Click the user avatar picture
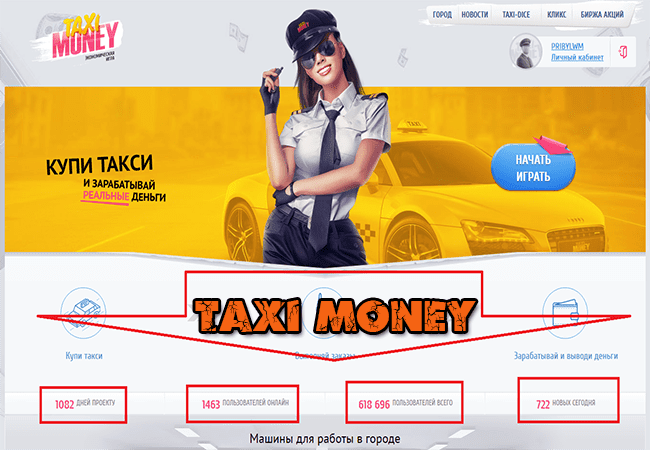The height and width of the screenshot is (450, 650). tap(526, 51)
